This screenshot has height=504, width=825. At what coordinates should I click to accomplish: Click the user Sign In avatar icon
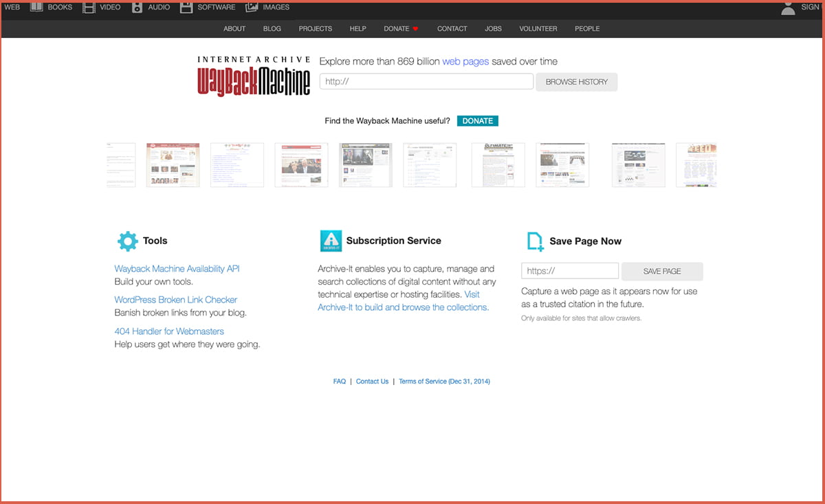(x=789, y=8)
